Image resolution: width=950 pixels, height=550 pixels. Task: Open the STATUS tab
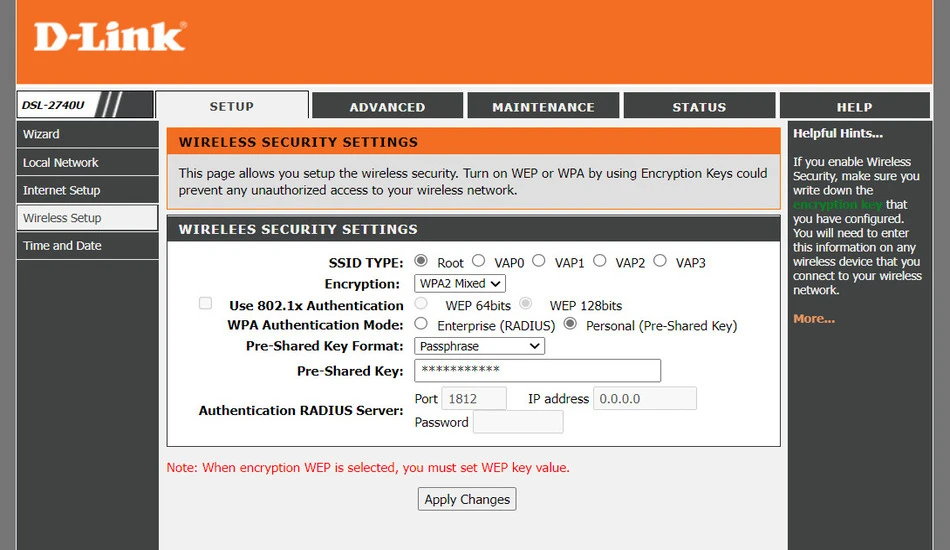(x=699, y=107)
